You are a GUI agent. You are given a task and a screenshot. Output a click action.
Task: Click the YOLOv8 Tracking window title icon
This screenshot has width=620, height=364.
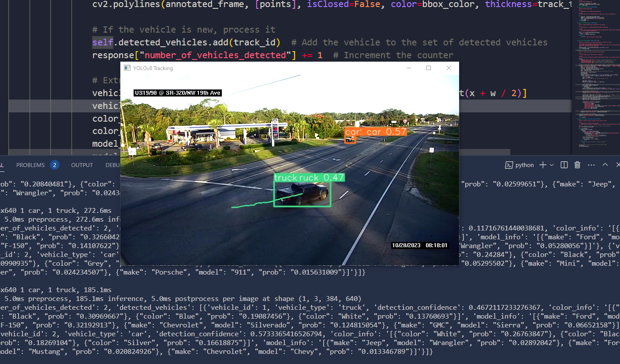point(127,68)
